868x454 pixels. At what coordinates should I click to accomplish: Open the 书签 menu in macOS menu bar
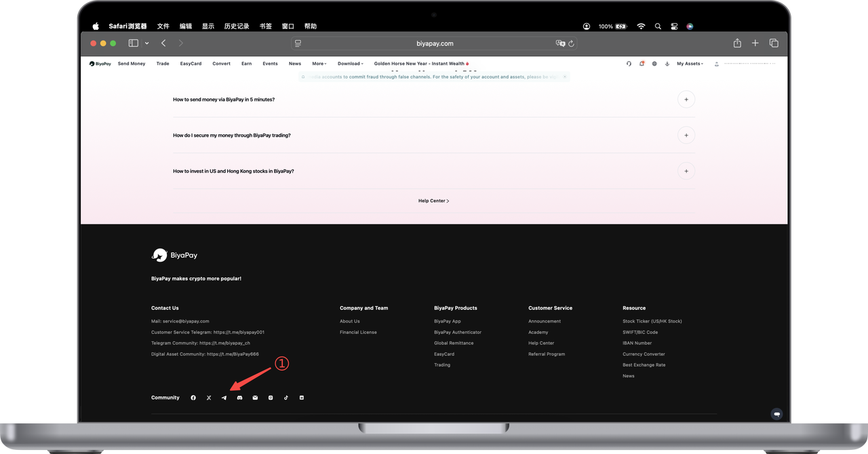(x=265, y=26)
